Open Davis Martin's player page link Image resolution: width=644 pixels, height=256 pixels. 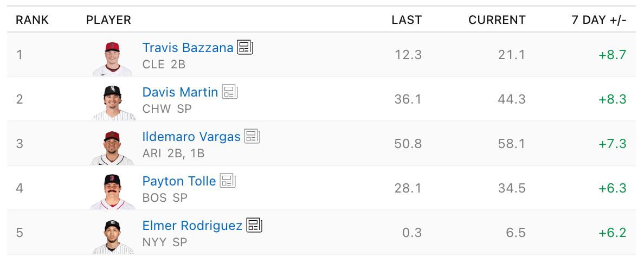tap(180, 92)
